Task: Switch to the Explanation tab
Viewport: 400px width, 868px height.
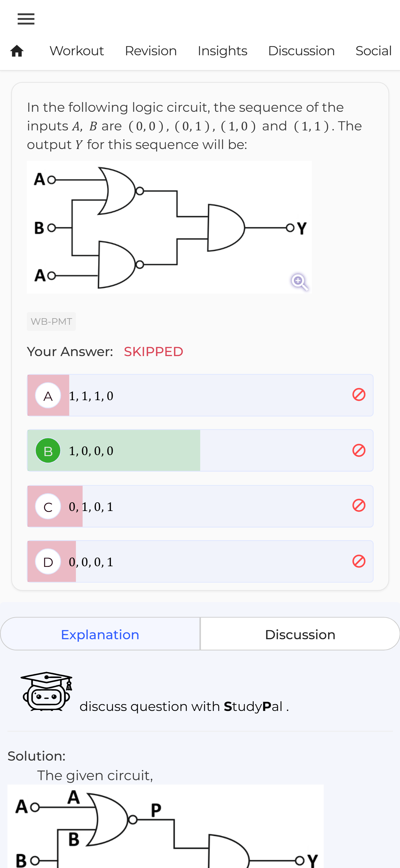Action: pyautogui.click(x=100, y=634)
